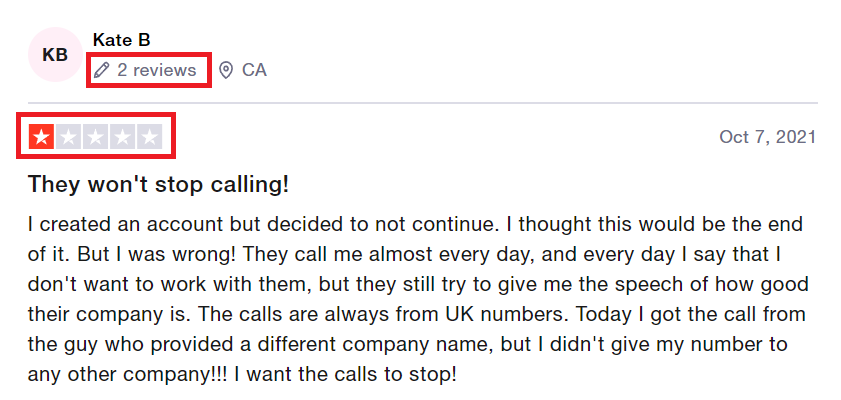Click the Oct 7, 2021 review date
The image size is (841, 400).
click(767, 137)
